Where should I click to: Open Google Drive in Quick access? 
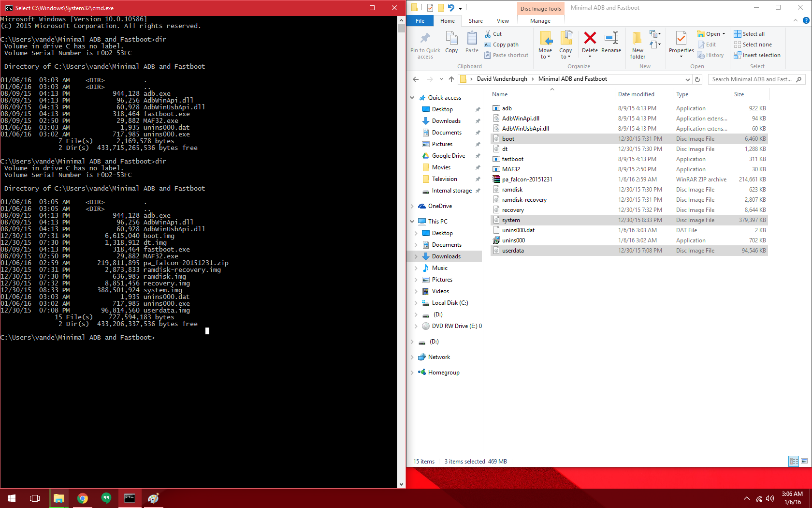click(x=448, y=156)
